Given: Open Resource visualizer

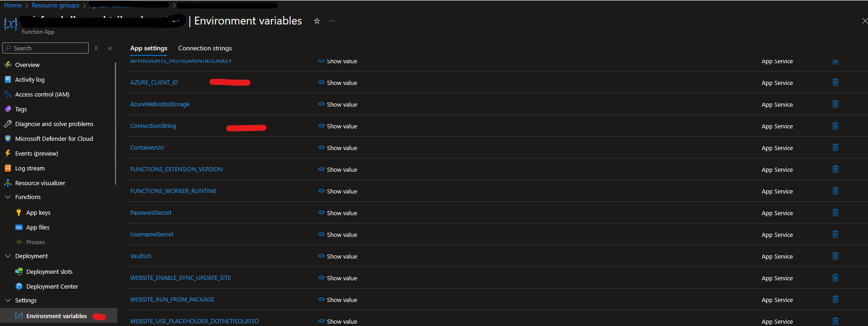Looking at the screenshot, I should 40,183.
